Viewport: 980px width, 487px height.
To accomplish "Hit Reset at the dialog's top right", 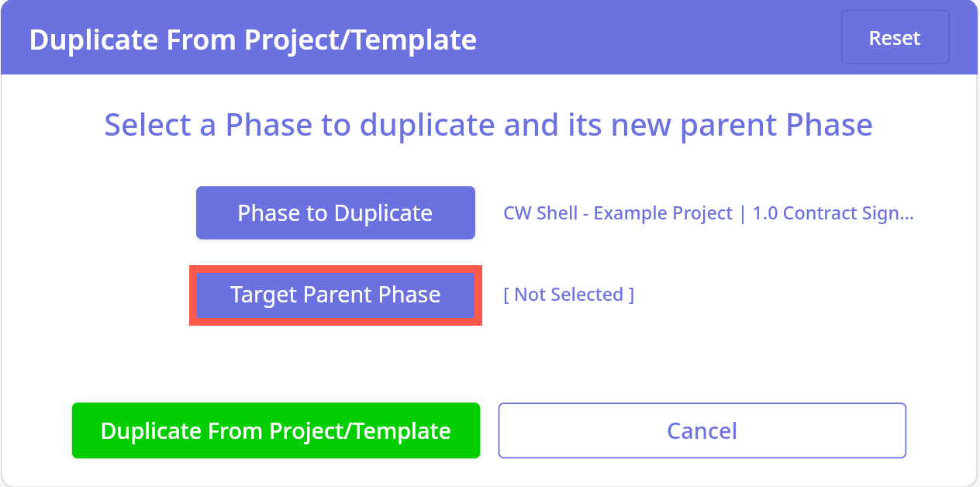I will point(895,38).
